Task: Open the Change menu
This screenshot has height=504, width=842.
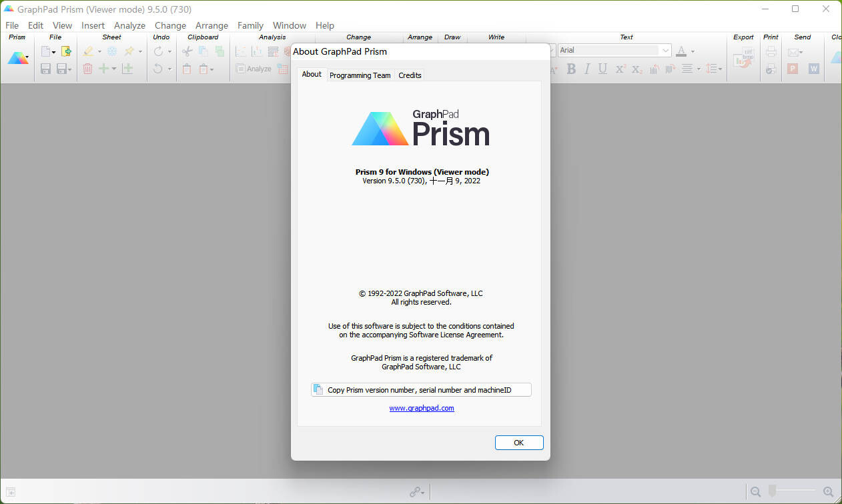Action: pyautogui.click(x=170, y=25)
